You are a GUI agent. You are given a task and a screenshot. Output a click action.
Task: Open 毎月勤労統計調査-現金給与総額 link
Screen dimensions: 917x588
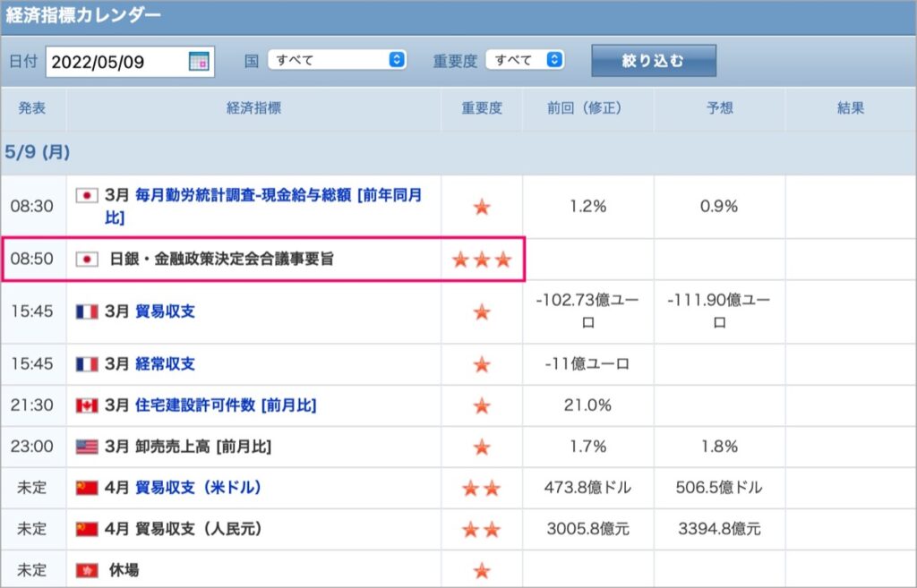click(263, 206)
